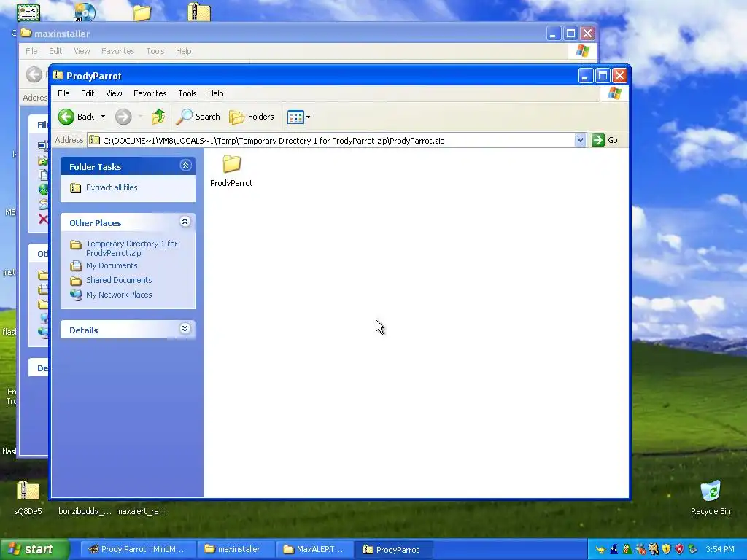Click the Temporary Directory folder icon
The width and height of the screenshot is (747, 560).
[76, 244]
